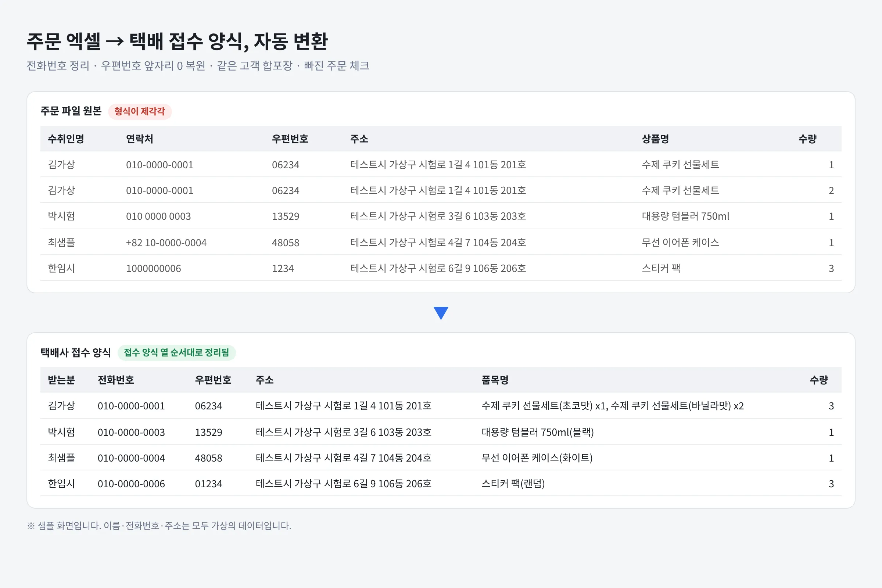Click the footnote "※ 샘플 화면입니다…"
Screen dimensions: 882x588
159,526
